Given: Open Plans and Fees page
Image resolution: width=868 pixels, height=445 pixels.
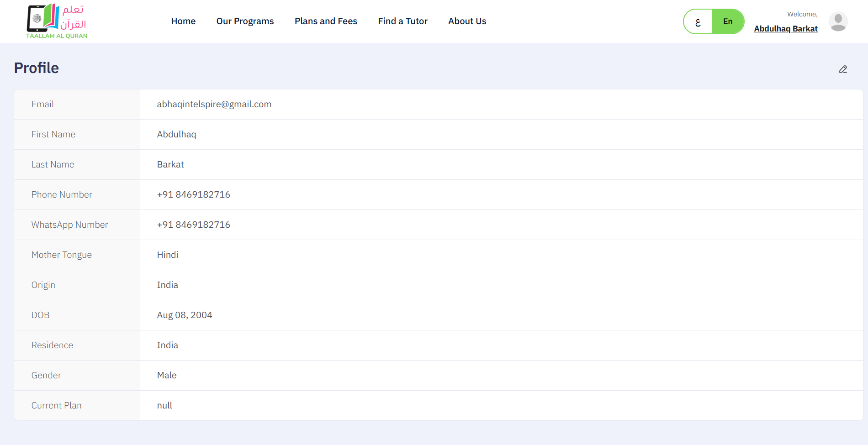Looking at the screenshot, I should tap(326, 21).
